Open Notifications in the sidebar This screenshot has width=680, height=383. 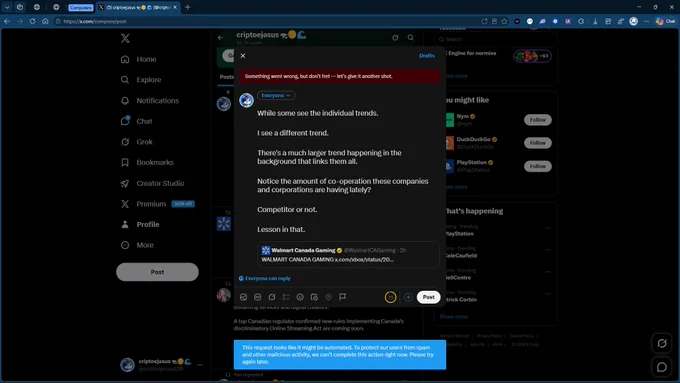(x=150, y=101)
